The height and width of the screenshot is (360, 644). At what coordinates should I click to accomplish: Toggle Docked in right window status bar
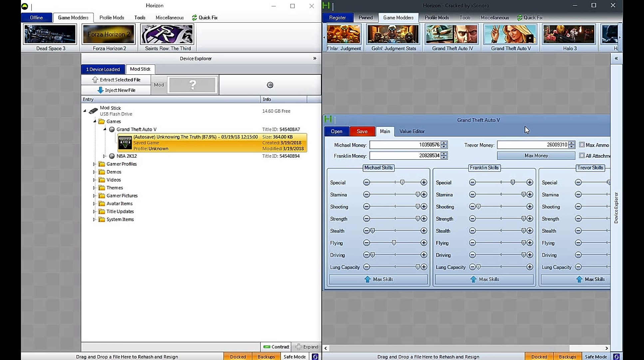pyautogui.click(x=539, y=357)
